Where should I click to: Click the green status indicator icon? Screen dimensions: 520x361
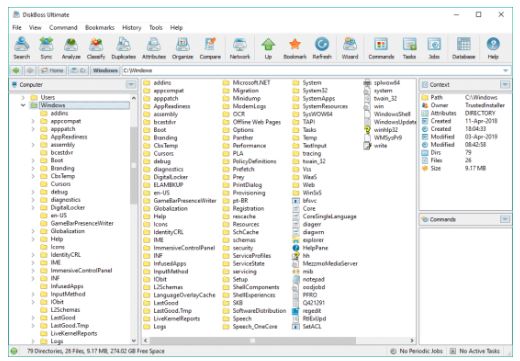(x=14, y=351)
